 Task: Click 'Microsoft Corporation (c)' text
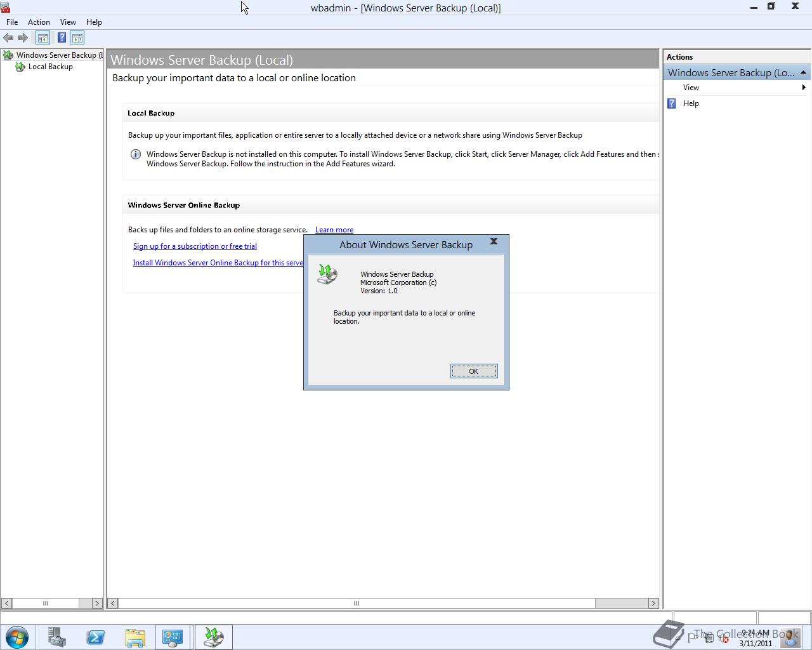click(x=398, y=282)
